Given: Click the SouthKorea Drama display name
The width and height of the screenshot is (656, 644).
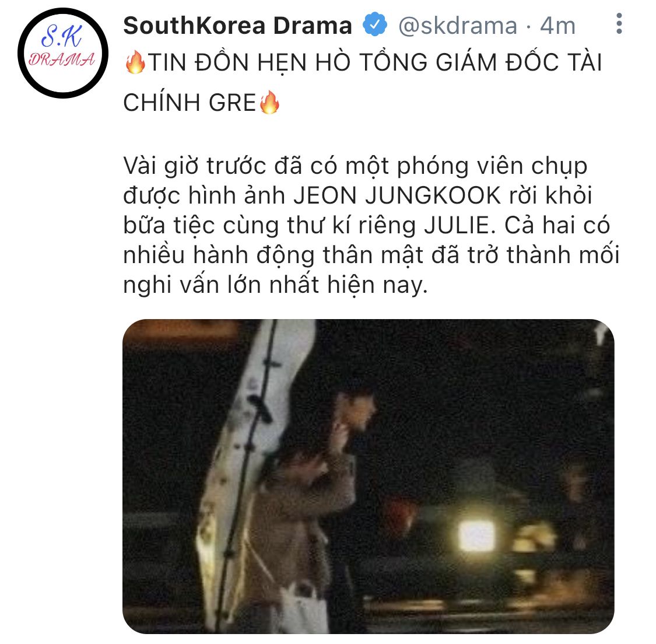Looking at the screenshot, I should 238,26.
